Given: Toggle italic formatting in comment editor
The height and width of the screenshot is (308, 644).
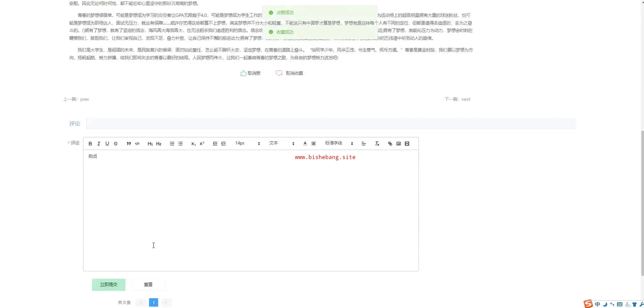Looking at the screenshot, I should coord(99,144).
